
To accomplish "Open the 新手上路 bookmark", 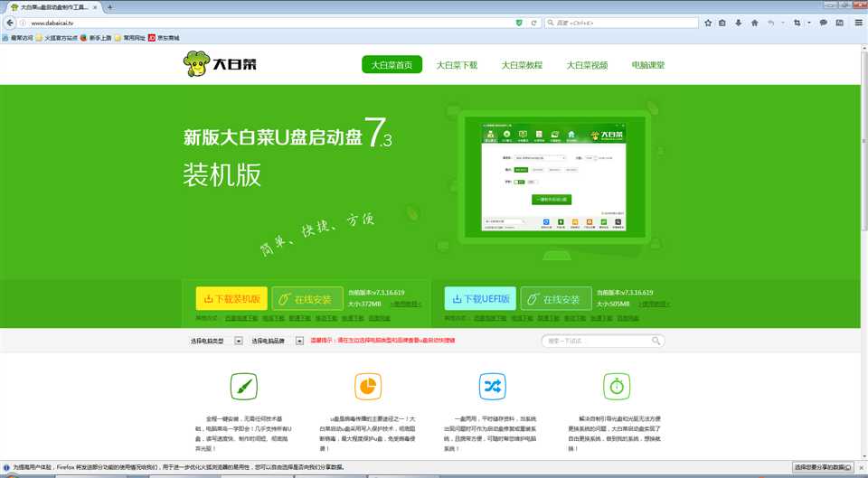I will click(96, 38).
